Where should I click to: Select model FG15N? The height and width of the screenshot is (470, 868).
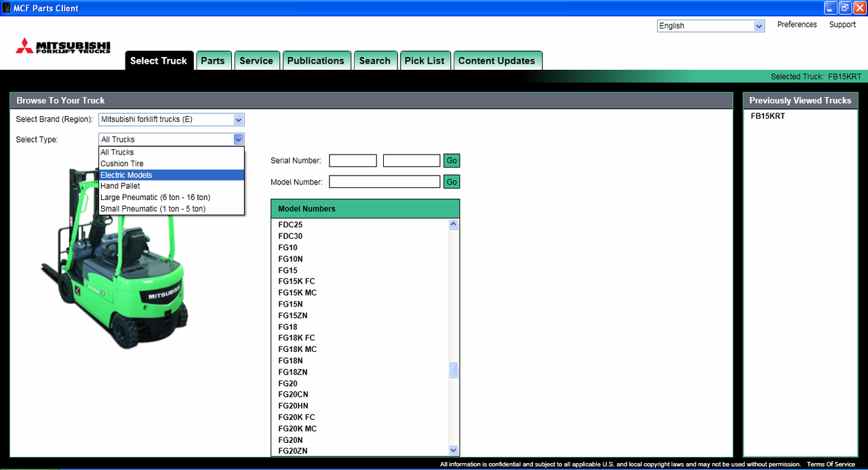290,305
